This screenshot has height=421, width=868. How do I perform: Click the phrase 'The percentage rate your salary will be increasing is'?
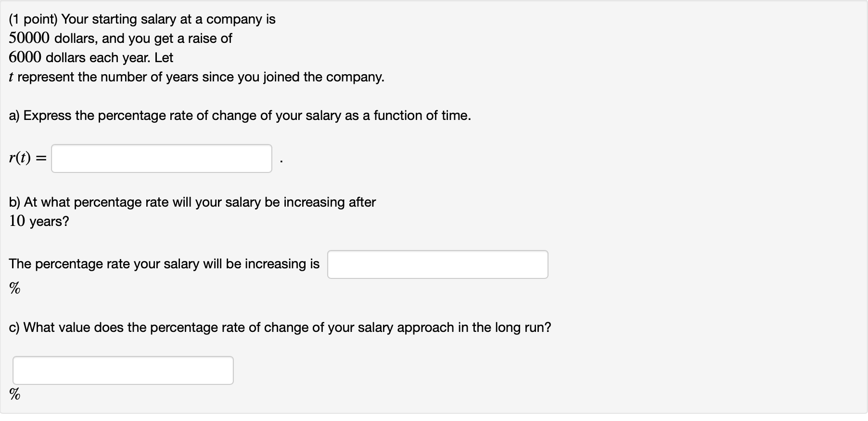point(164,264)
